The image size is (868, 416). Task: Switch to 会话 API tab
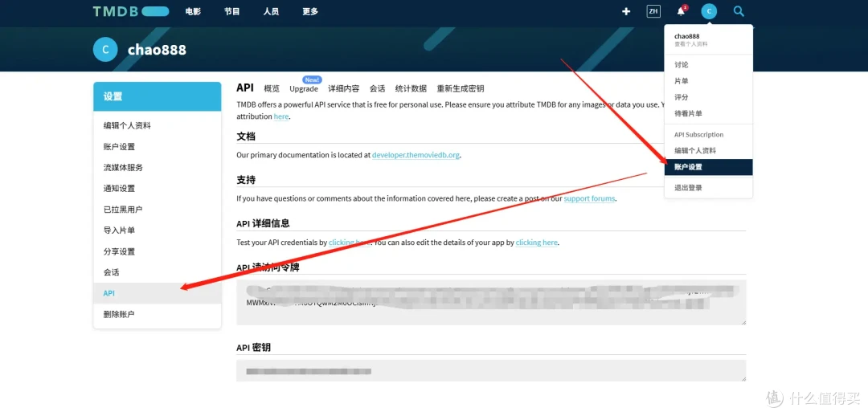(378, 88)
